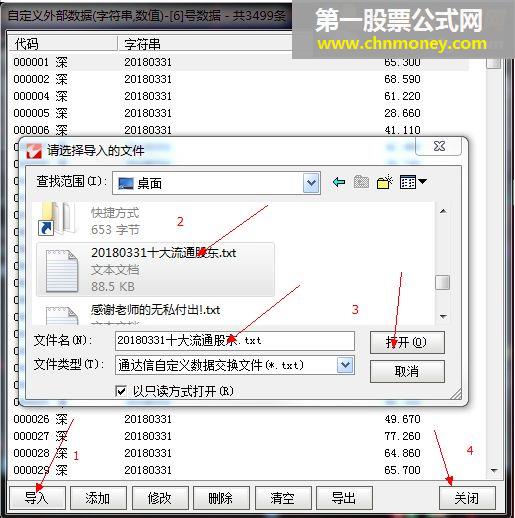Click the data table scroll down arrow
The width and height of the screenshot is (515, 518).
494,471
